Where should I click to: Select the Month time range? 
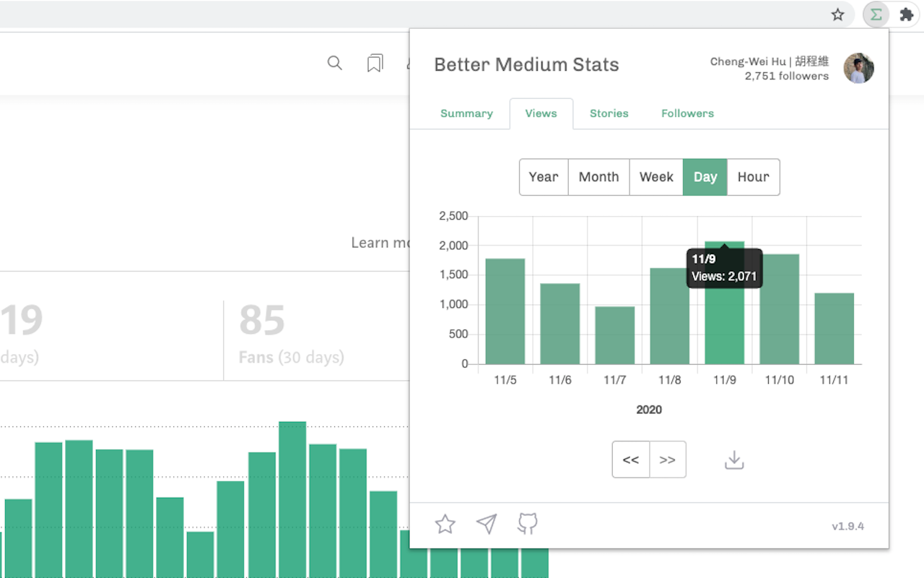tap(599, 177)
